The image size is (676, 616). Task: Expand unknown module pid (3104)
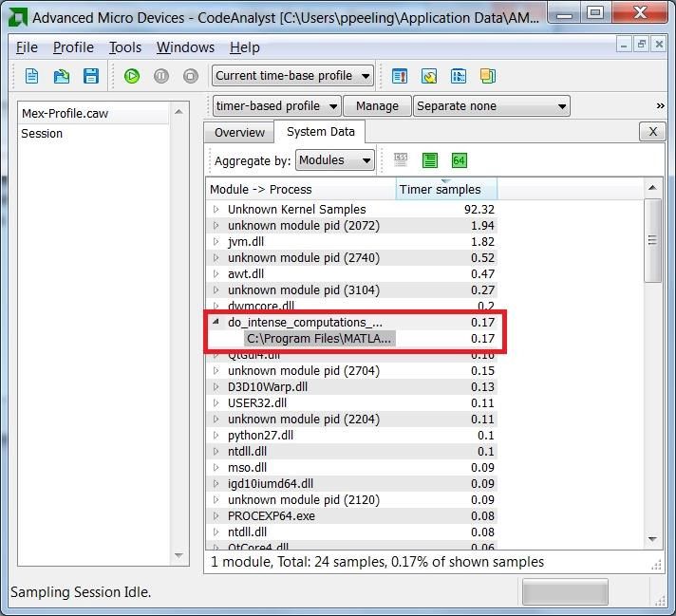(216, 290)
